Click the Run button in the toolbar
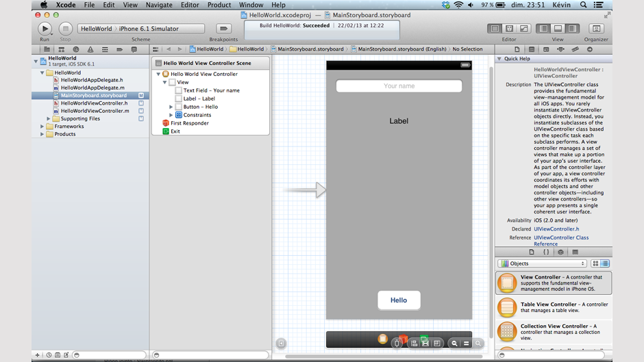 tap(45, 29)
